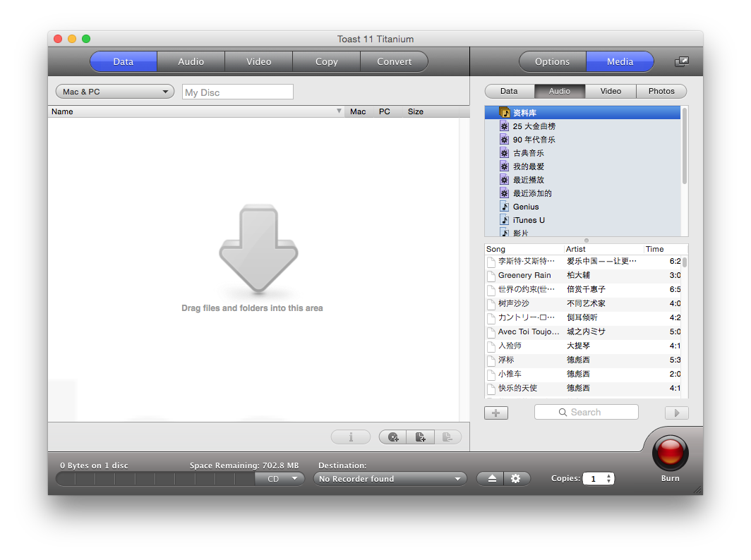Open the Mac & PC format dropdown
The width and height of the screenshot is (751, 560).
pyautogui.click(x=115, y=92)
